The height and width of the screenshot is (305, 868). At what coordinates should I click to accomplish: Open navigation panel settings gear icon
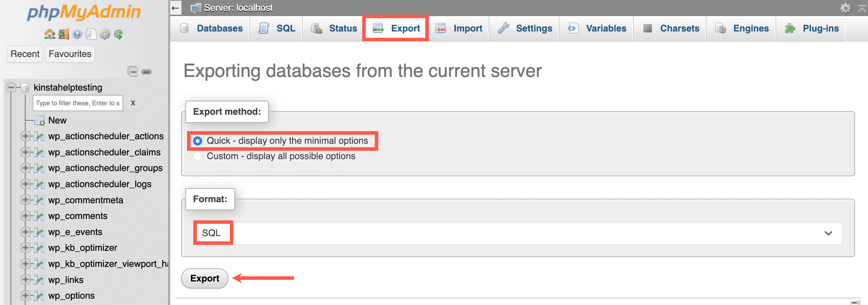[x=104, y=34]
